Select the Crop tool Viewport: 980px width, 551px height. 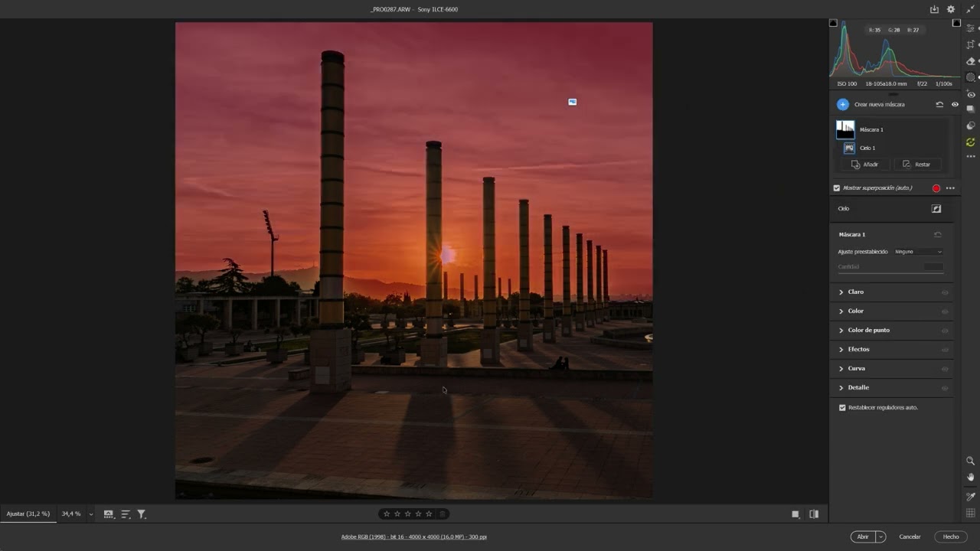(971, 44)
